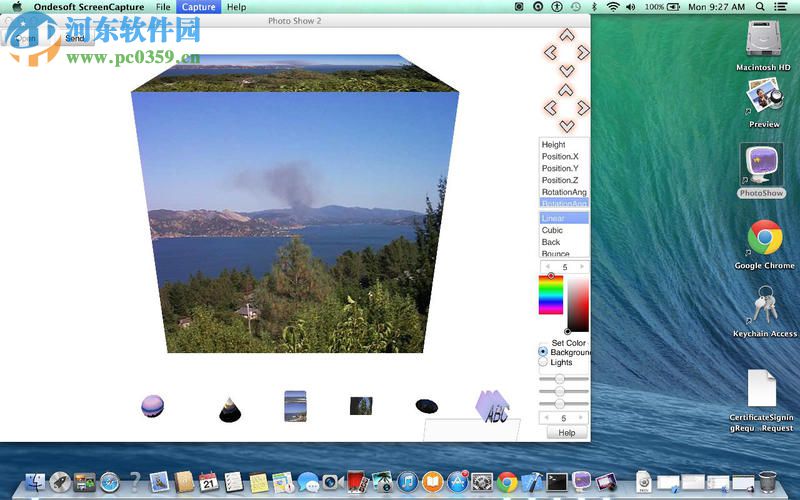Click the red saturation gradient box
This screenshot has width=800, height=500.
(x=578, y=305)
